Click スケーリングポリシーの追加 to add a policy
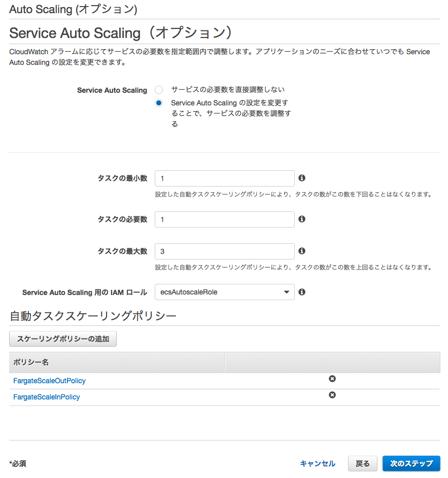This screenshot has width=448, height=478. pos(62,339)
